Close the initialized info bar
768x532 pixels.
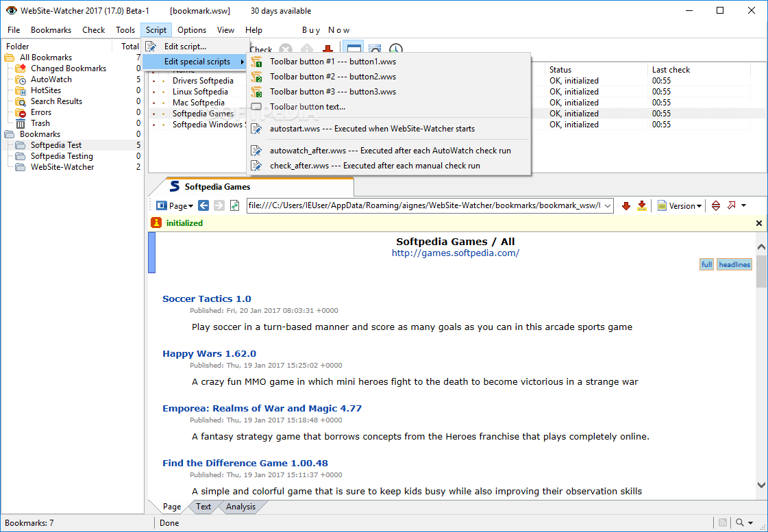tap(758, 223)
